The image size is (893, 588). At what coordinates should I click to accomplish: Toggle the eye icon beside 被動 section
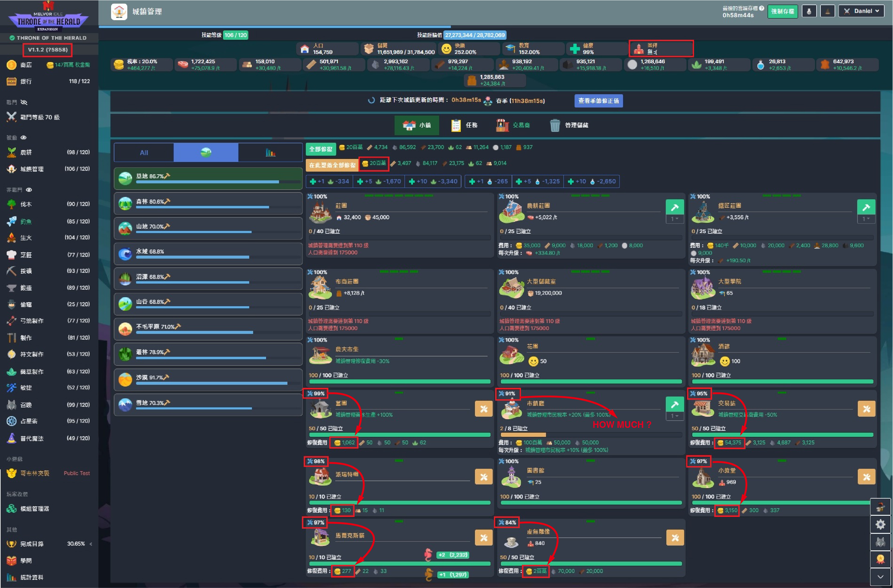24,138
